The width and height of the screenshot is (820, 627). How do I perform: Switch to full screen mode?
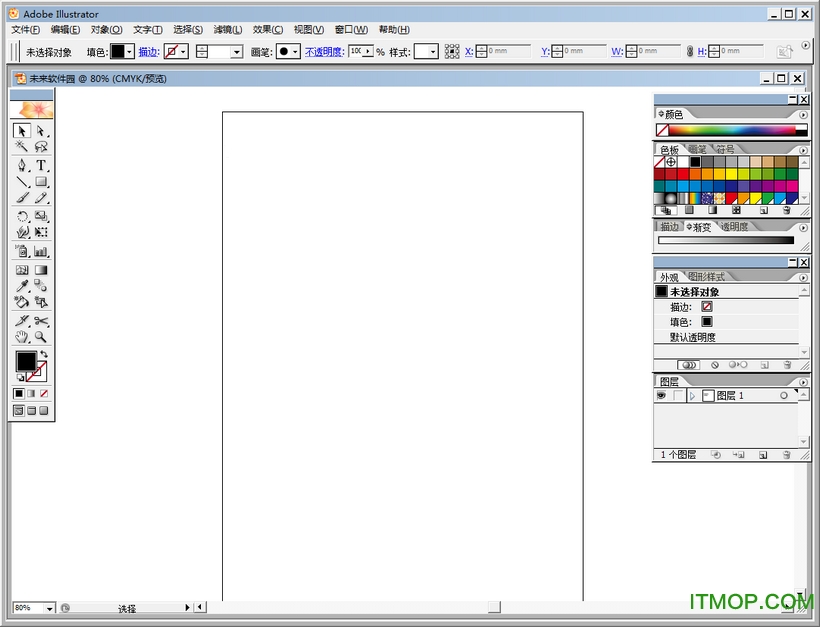[x=44, y=411]
